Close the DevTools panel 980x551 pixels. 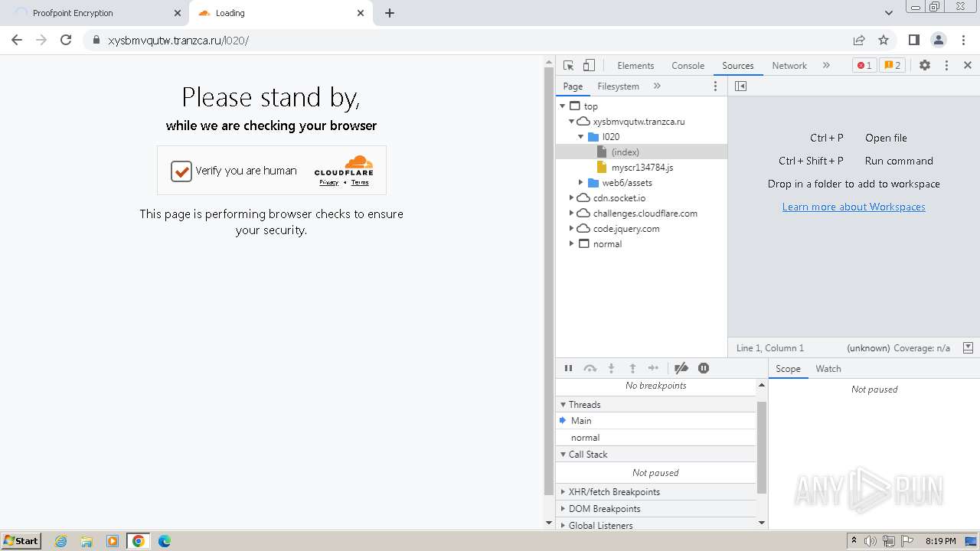(x=968, y=66)
